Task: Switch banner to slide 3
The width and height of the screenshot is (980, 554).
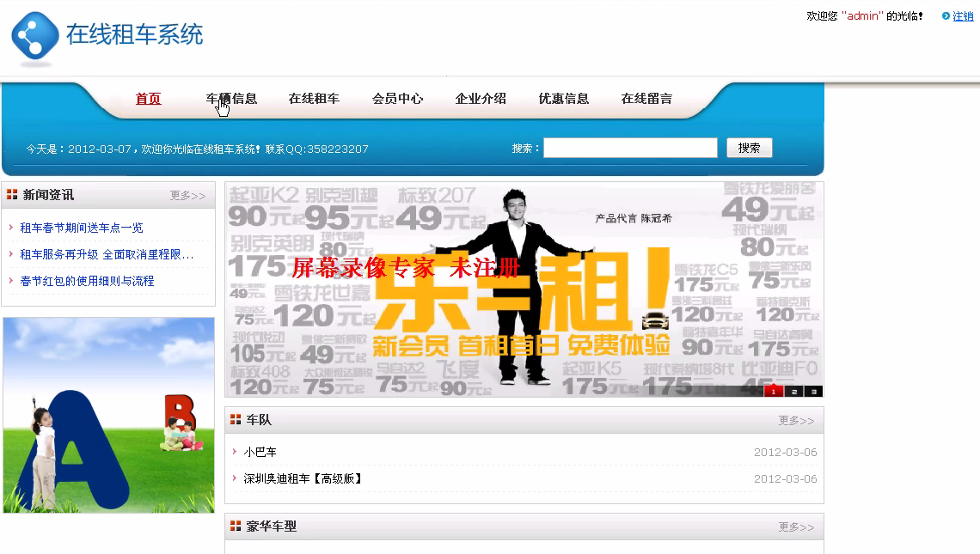Action: (x=814, y=392)
